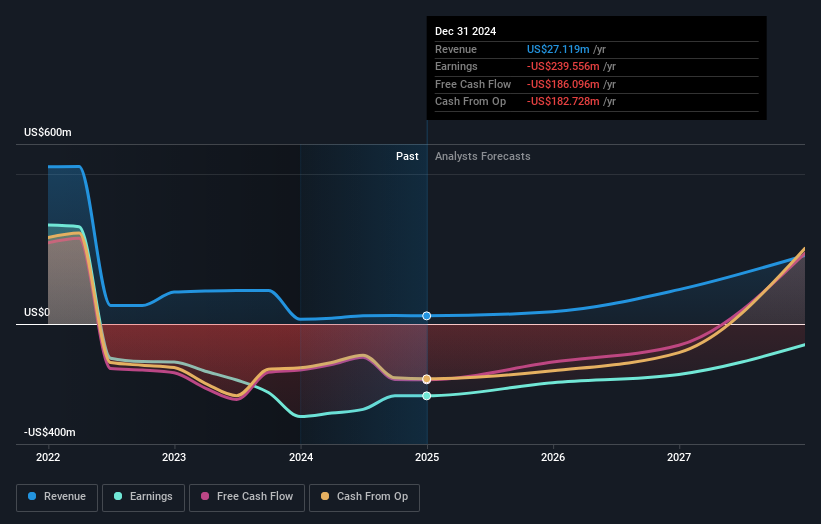Click the 2022 x-axis label
Screen dimensions: 821x524
point(48,457)
